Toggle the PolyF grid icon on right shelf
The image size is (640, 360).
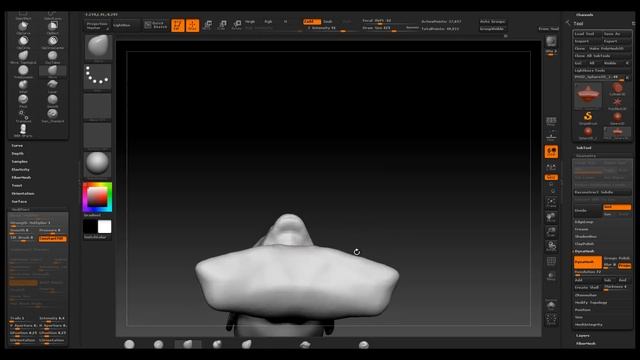pyautogui.click(x=551, y=261)
